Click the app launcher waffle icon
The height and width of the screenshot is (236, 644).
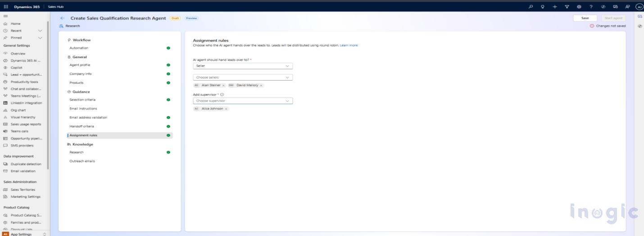click(x=5, y=7)
